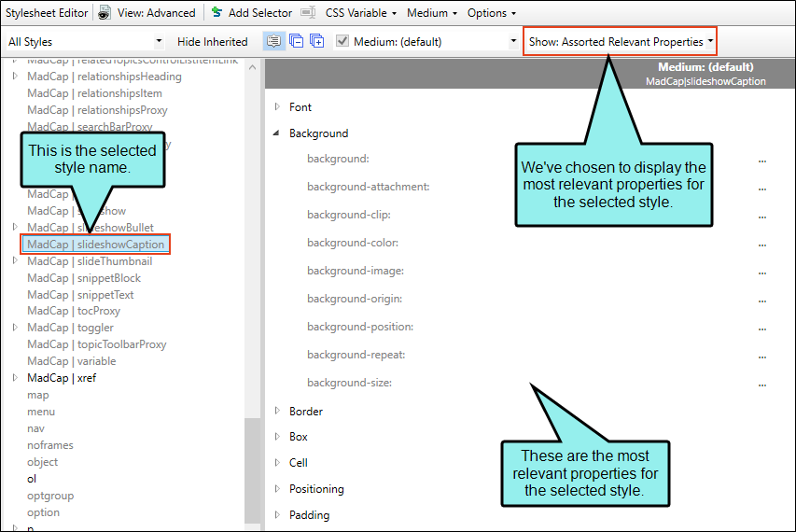The image size is (796, 532).
Task: Select MadCap | snippetBlock style
Action: [x=84, y=278]
